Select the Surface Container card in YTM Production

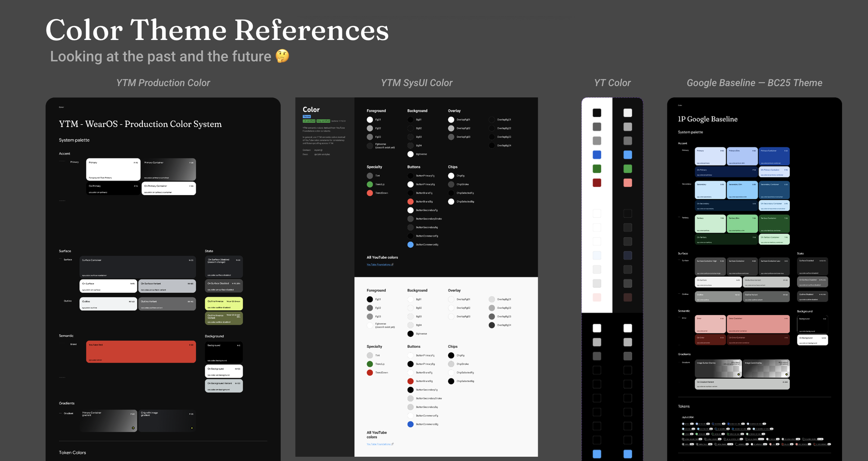pyautogui.click(x=138, y=267)
